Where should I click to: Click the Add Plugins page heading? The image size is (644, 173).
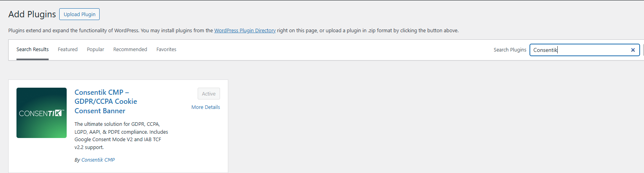pos(32,14)
